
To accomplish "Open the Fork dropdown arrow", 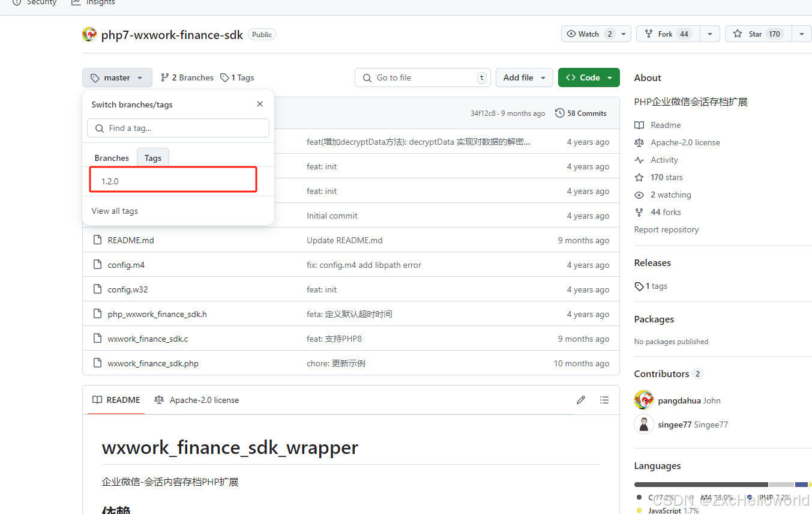I will (710, 34).
